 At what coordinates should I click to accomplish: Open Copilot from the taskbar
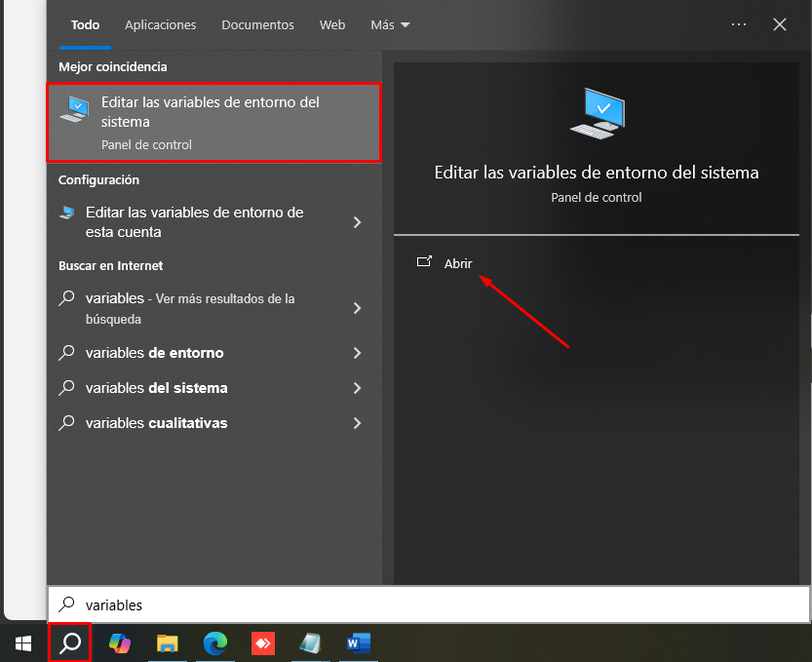coord(119,643)
